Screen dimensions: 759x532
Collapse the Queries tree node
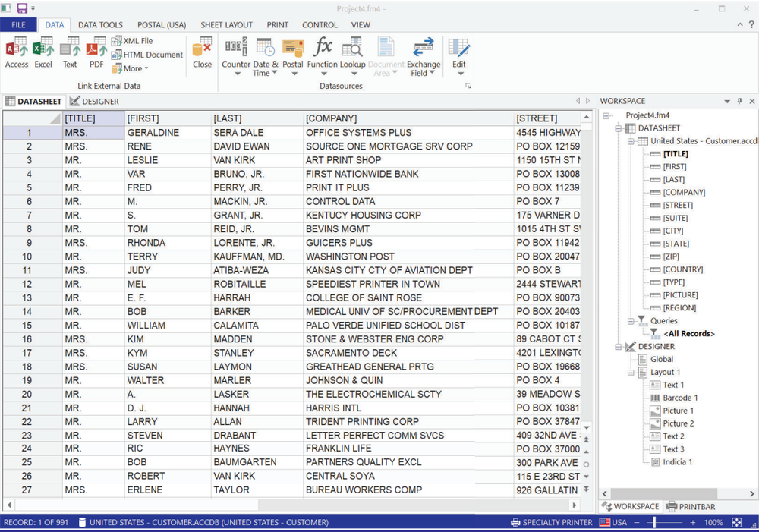631,321
